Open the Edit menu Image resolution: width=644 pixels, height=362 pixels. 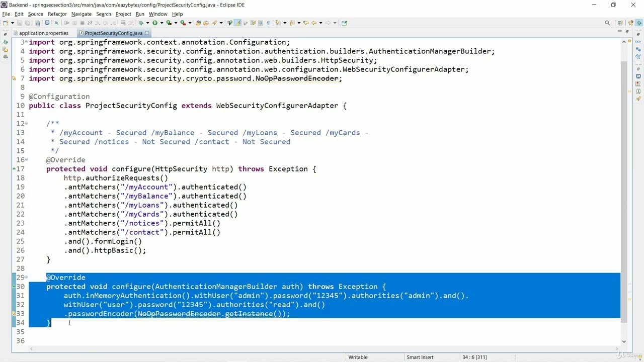click(x=19, y=14)
